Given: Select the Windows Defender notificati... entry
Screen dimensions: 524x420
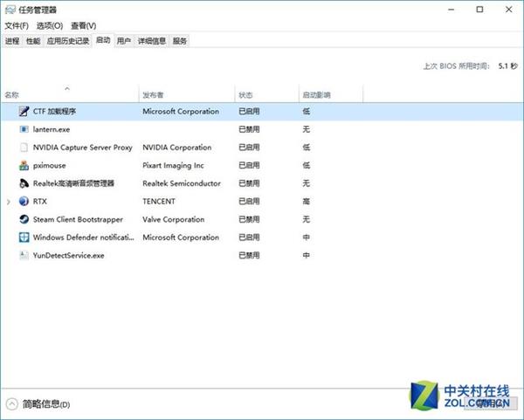Looking at the screenshot, I should point(84,238).
